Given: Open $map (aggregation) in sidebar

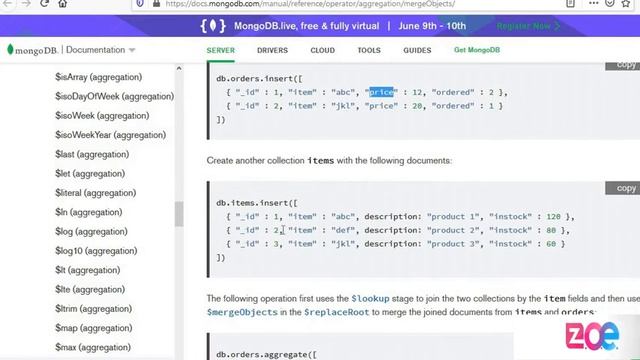Looking at the screenshot, I should [x=93, y=328].
